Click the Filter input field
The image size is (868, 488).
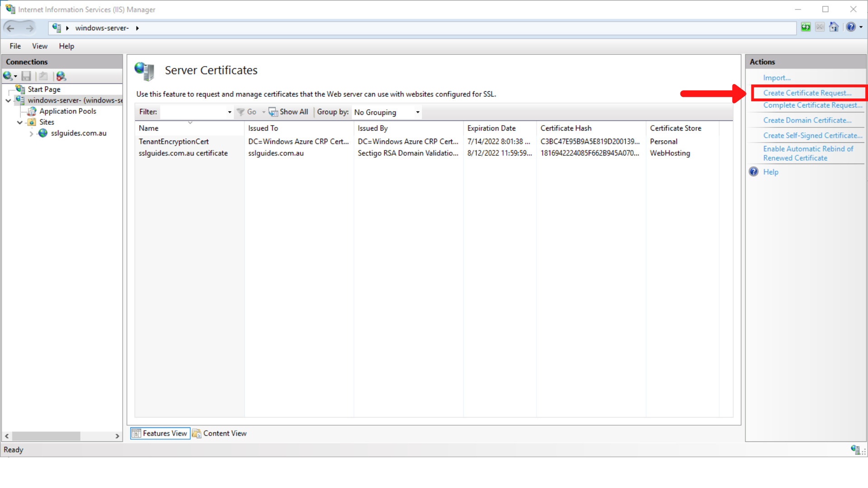[x=194, y=112]
